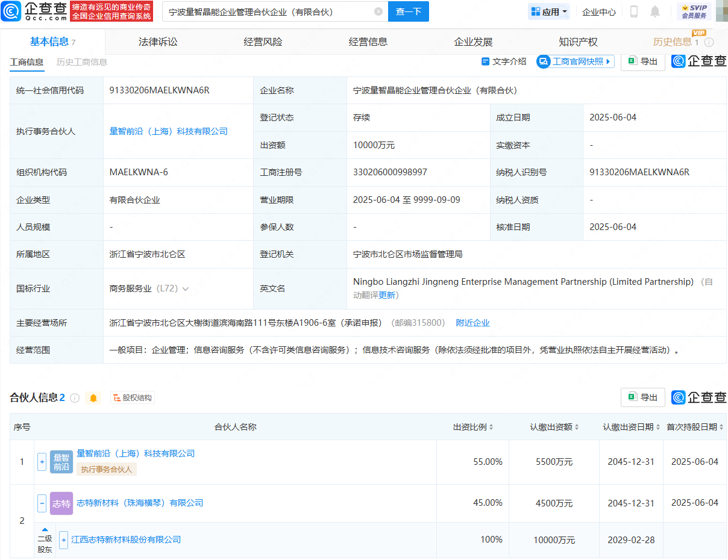Select 宁波市北仑区市场监督管理局 text
Screen dimensions: 728x560
click(x=408, y=254)
